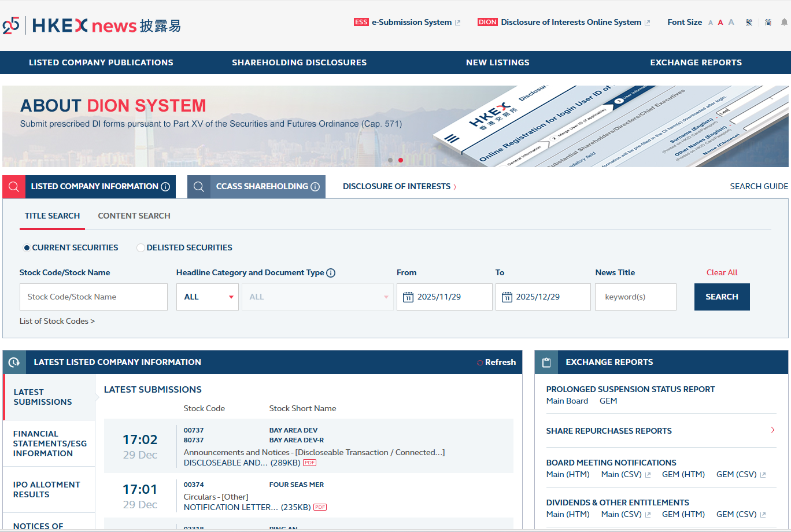This screenshot has height=532, width=791.
Task: Open the From date calendar icon
Action: (x=408, y=297)
